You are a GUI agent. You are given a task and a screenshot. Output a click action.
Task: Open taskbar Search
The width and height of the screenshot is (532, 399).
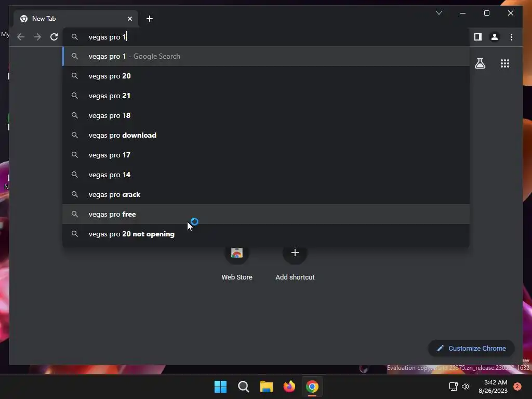[x=243, y=387]
